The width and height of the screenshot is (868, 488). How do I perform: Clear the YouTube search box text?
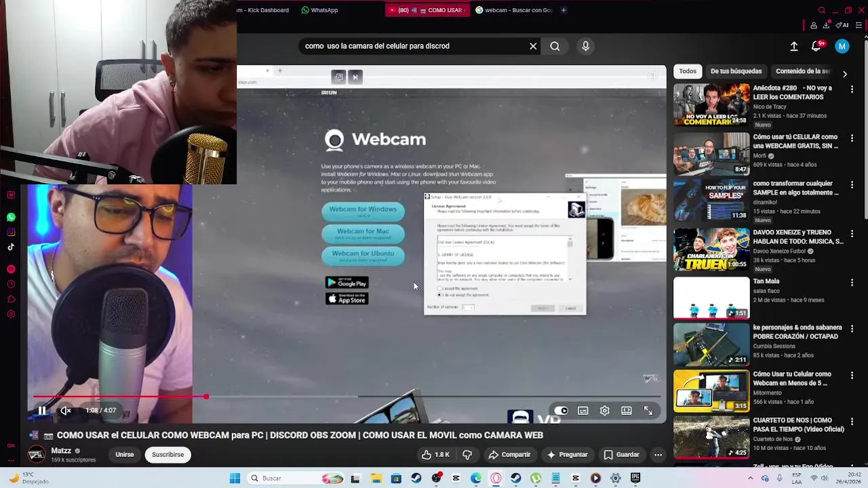click(x=533, y=46)
